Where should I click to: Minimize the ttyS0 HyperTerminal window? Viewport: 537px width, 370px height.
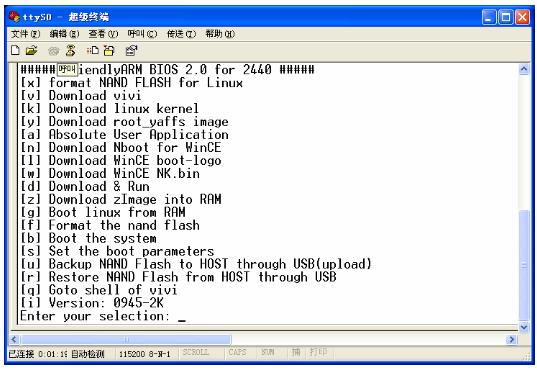tap(489, 17)
